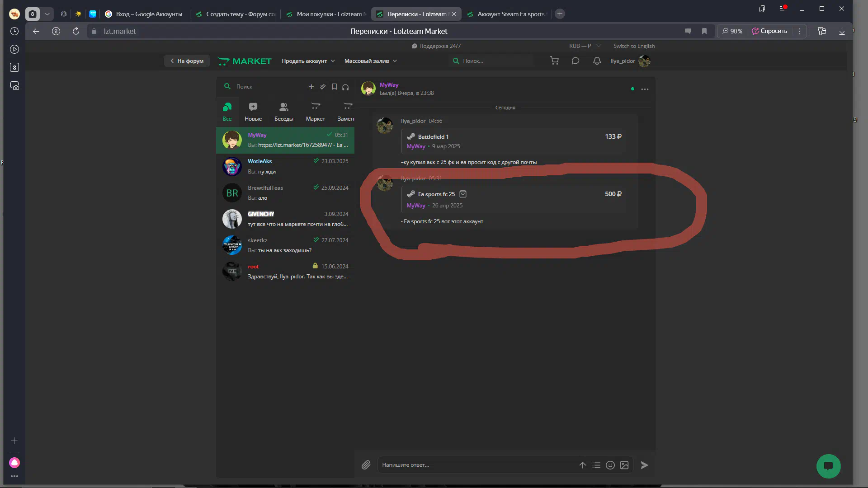Bookmark the page from the address bar
Viewport: 868px width, 488px height.
click(x=704, y=31)
